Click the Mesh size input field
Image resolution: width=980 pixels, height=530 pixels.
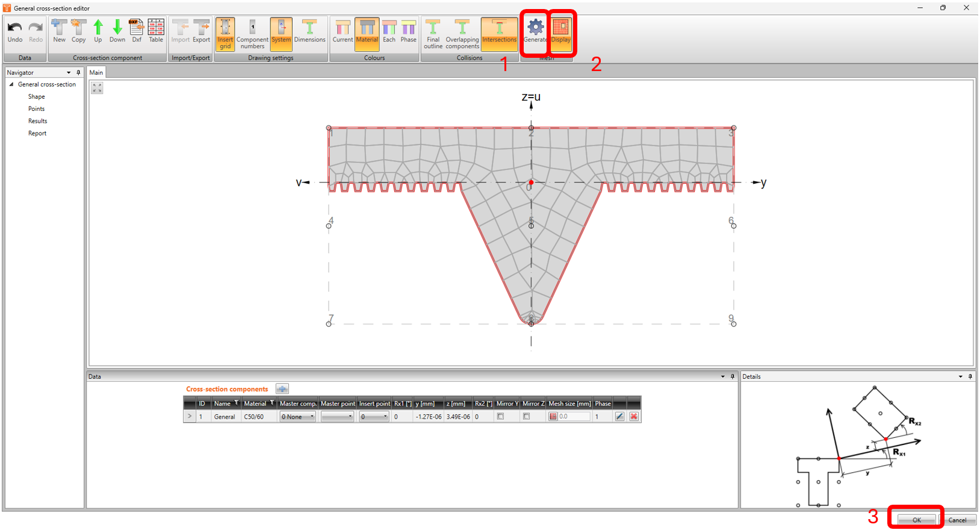pyautogui.click(x=573, y=417)
